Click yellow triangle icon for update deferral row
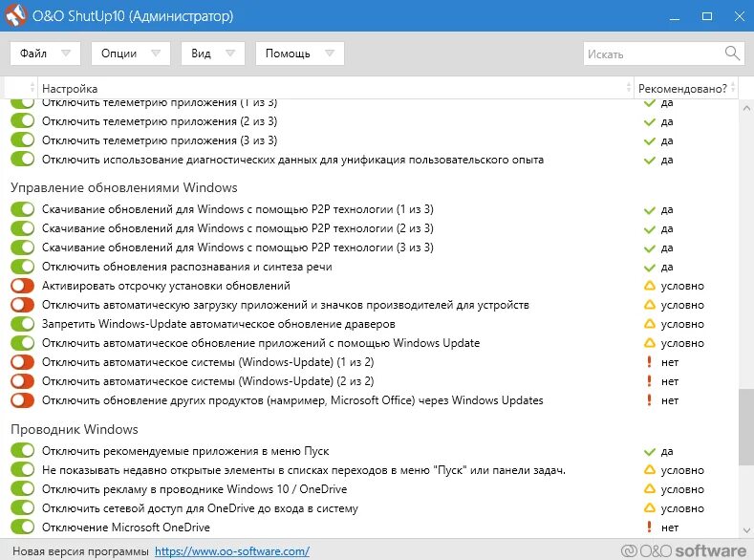The height and width of the screenshot is (560, 754). [650, 286]
